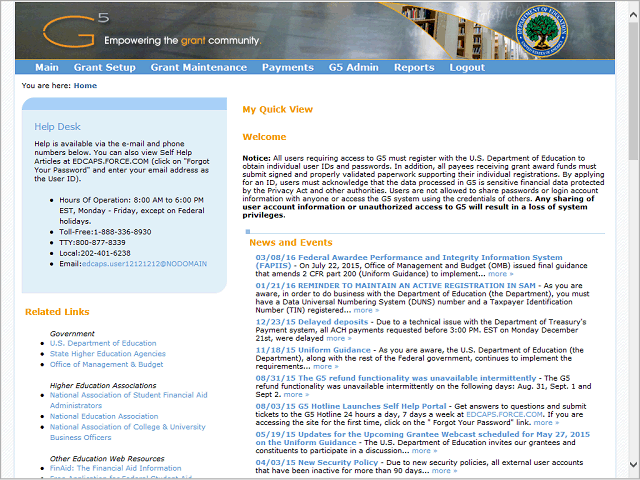Click the 'Related Links' heading

(x=57, y=312)
